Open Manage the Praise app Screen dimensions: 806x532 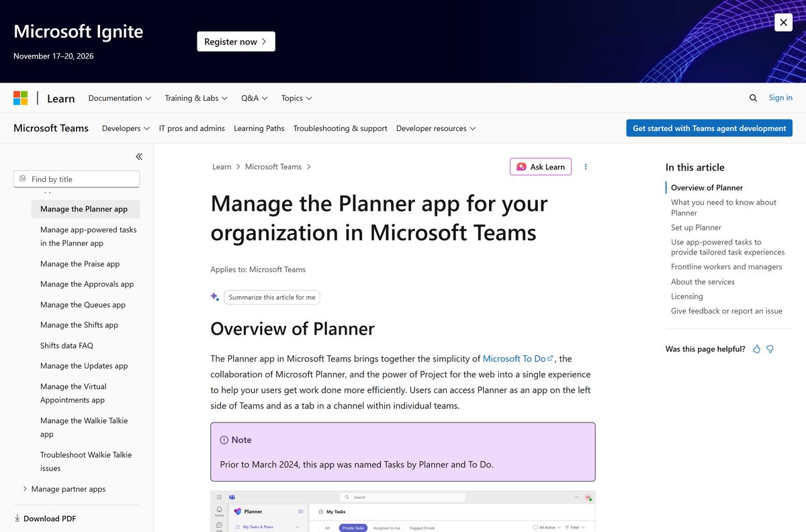click(x=80, y=264)
